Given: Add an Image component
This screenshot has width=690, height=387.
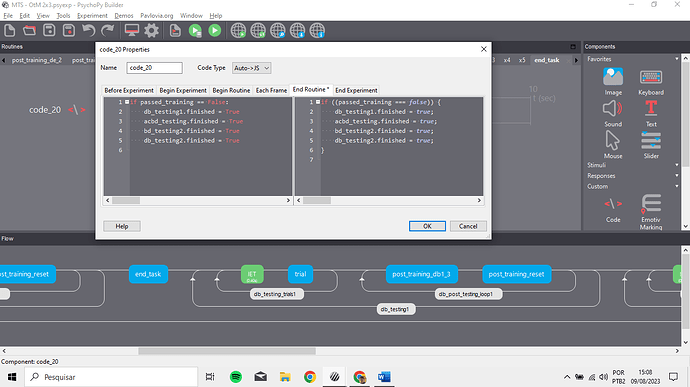Looking at the screenshot, I should (x=613, y=82).
